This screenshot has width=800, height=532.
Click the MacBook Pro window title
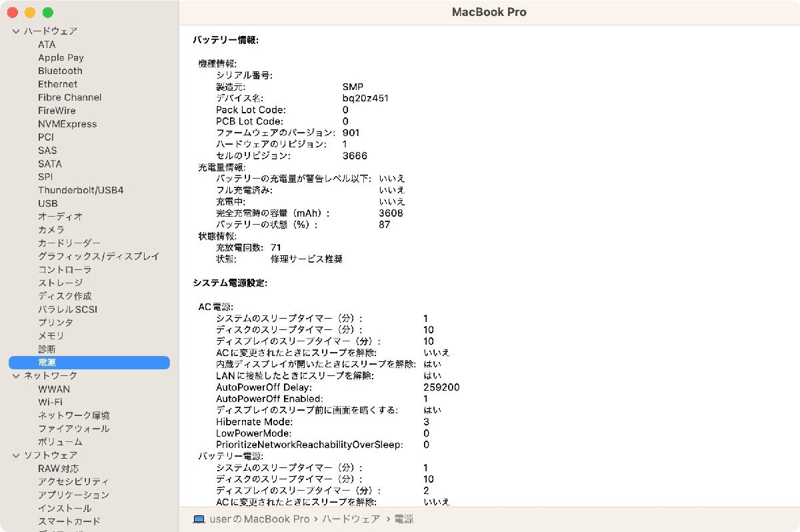point(489,12)
